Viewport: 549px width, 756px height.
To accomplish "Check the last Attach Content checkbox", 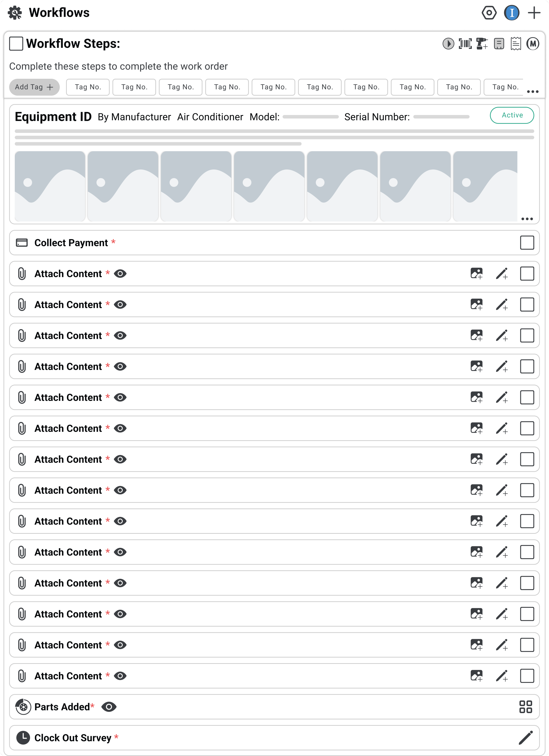I will click(x=527, y=676).
